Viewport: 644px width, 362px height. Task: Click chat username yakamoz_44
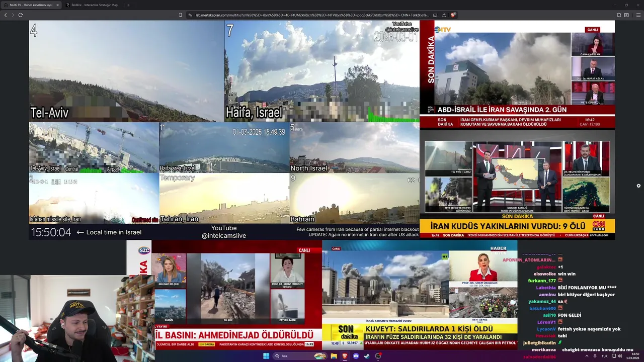tap(542, 301)
